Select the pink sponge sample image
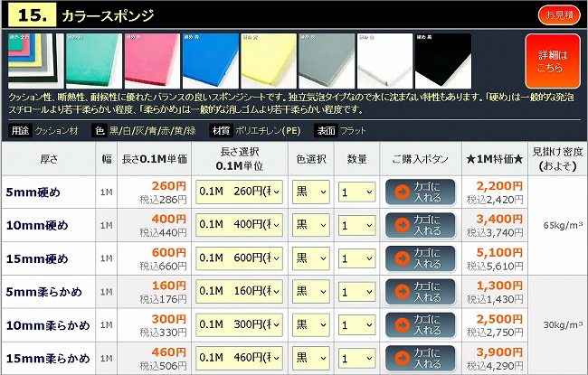The image size is (588, 375). (x=150, y=61)
